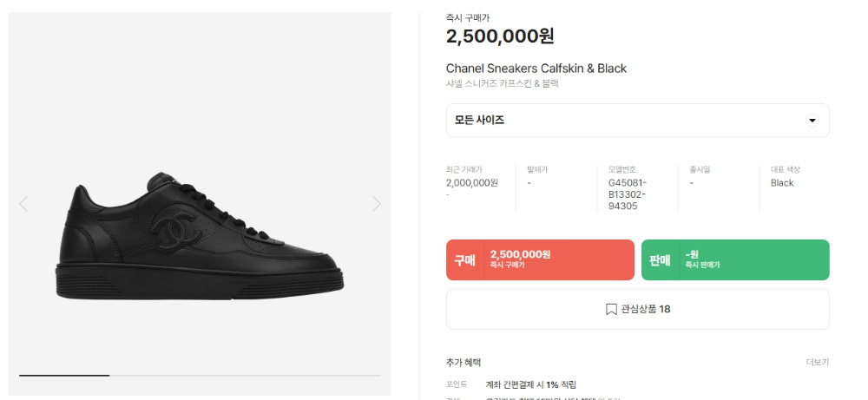Viewport: 868px width, 400px height.
Task: Select the Chanel Sneakers Calfskin & Black title
Action: [536, 69]
